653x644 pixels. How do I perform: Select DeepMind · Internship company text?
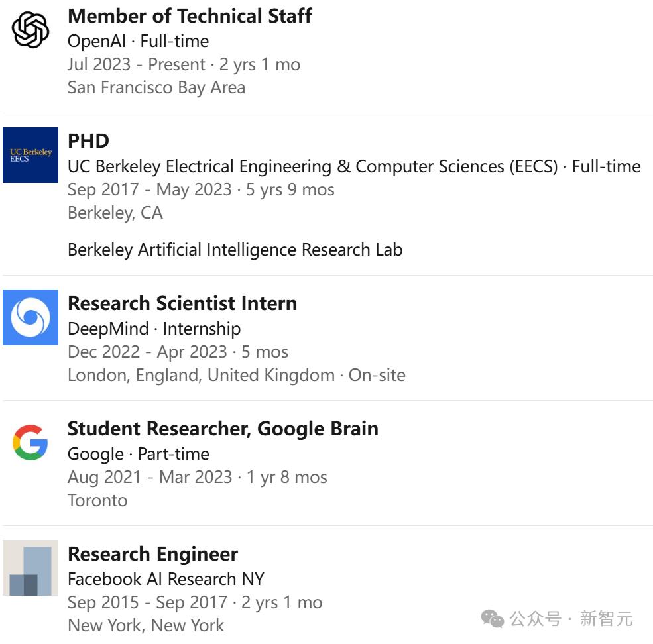(154, 329)
